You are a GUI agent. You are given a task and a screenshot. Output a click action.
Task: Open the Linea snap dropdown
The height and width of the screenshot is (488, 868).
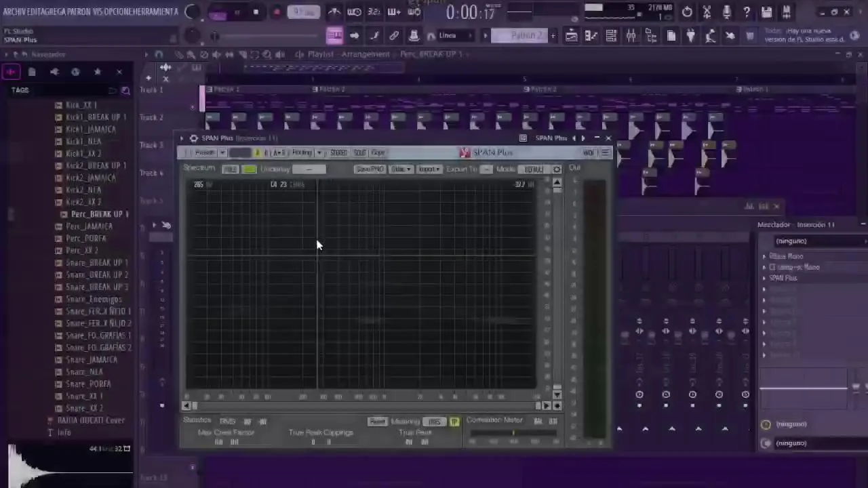point(455,36)
